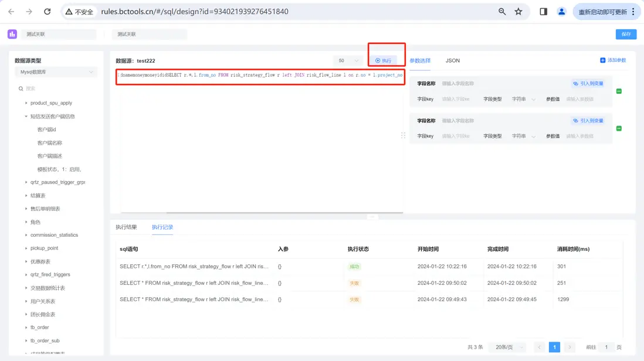Switch to the JSON tab

tap(453, 60)
